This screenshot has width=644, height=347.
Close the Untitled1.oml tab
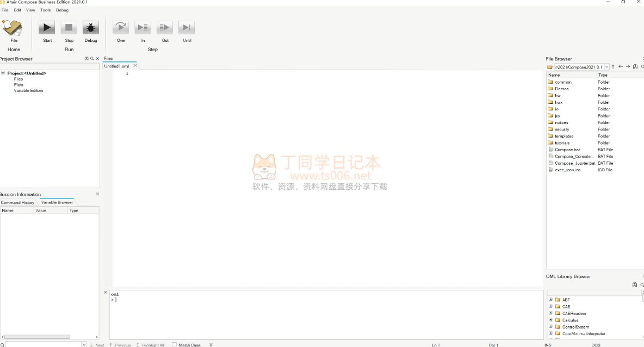(x=135, y=66)
